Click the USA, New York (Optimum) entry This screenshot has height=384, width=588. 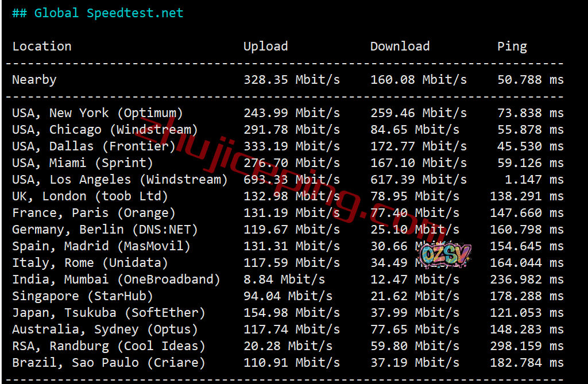click(98, 113)
